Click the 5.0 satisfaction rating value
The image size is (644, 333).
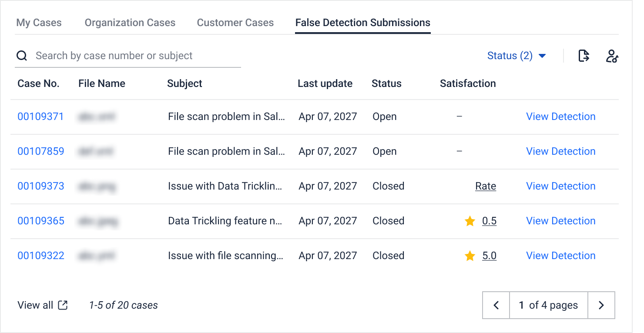[490, 256]
